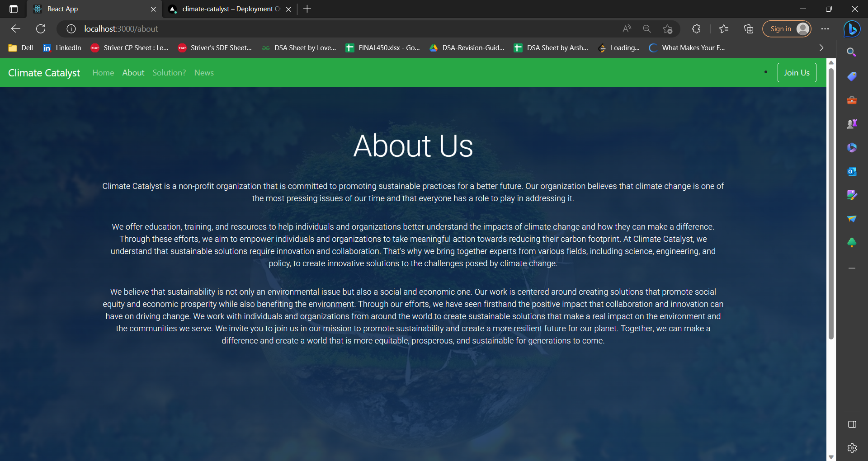
Task: Open What Makes Your E... bookmark
Action: coord(686,48)
